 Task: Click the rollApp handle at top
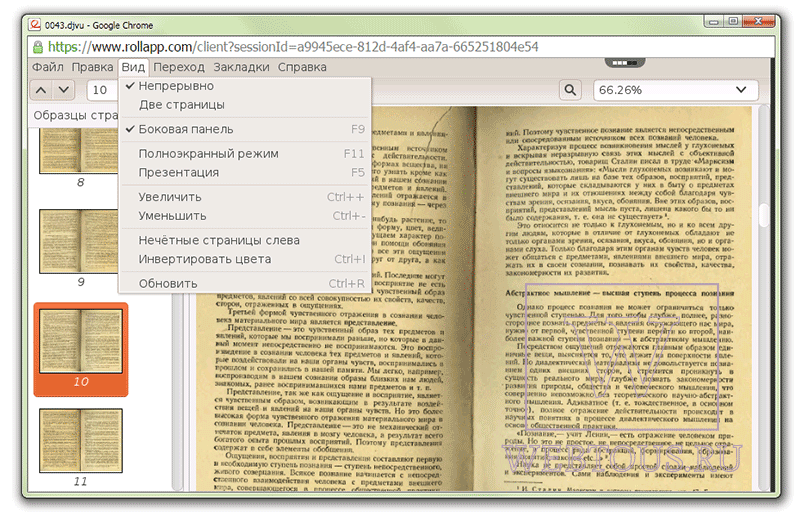point(625,63)
